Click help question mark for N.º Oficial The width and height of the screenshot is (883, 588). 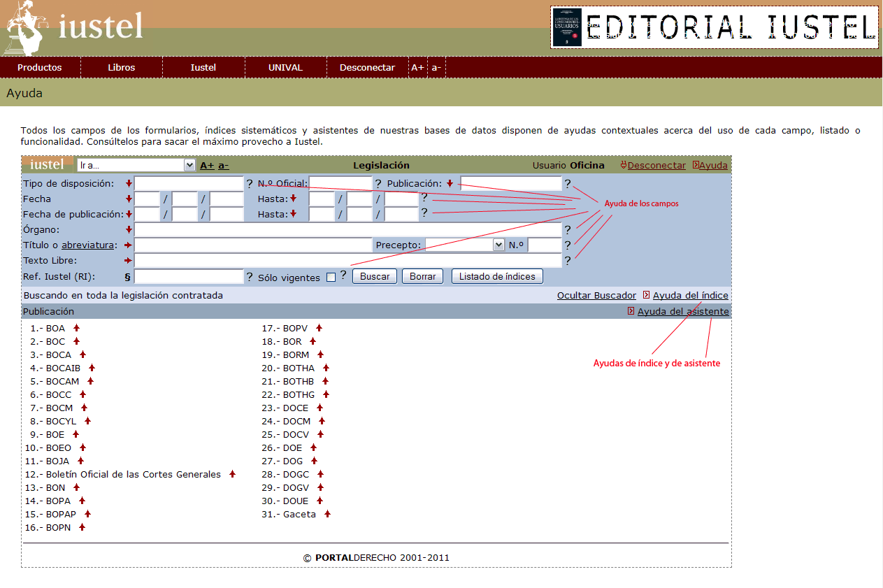tap(378, 184)
